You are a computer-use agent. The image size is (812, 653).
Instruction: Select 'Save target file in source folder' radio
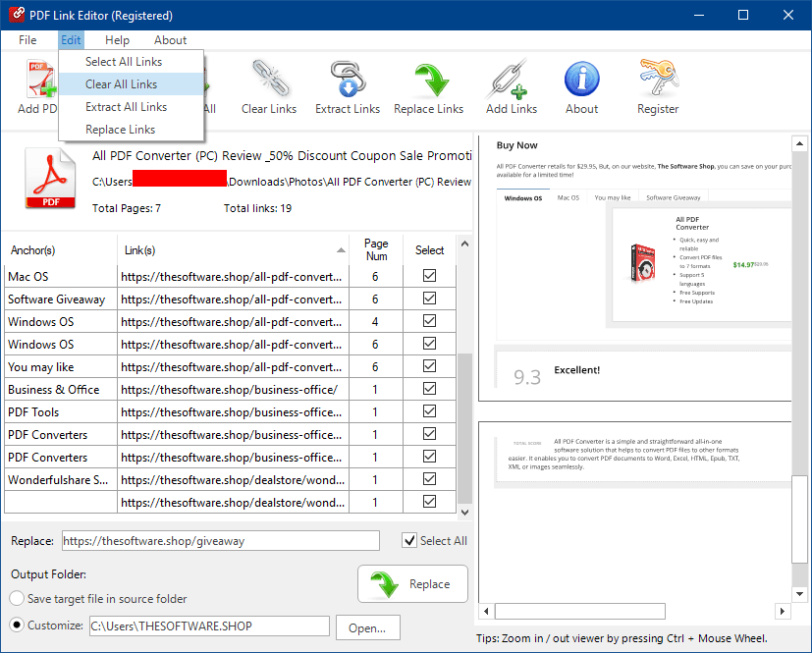point(18,599)
